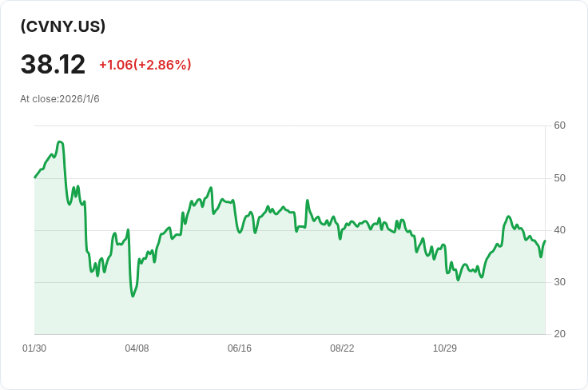Select the 40 price axis label
Image resolution: width=588 pixels, height=390 pixels.
click(x=559, y=230)
